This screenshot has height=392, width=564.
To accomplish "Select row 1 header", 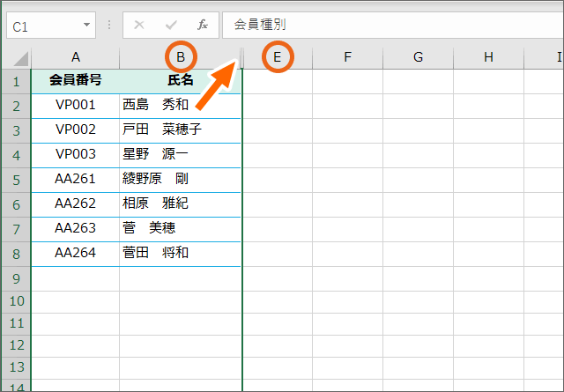I will pos(17,82).
